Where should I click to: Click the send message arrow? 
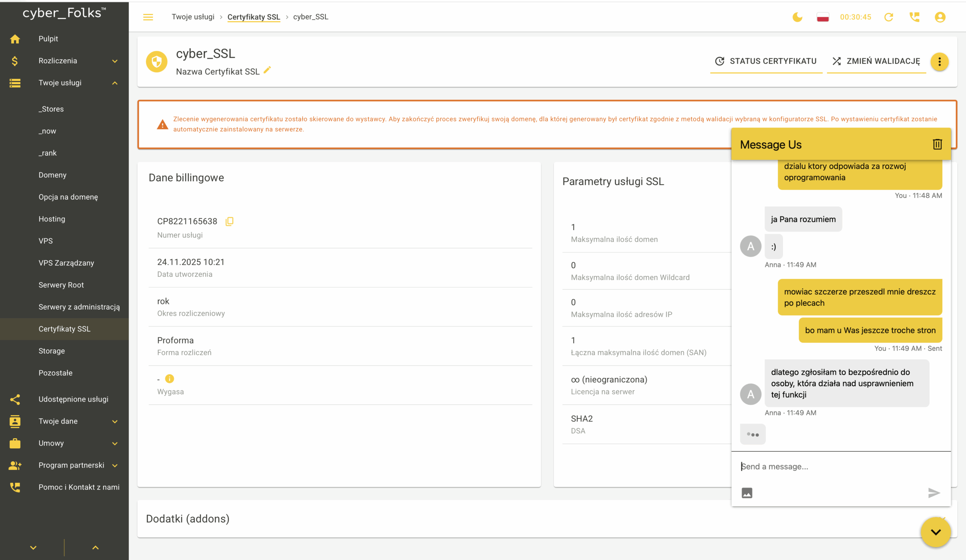tap(934, 492)
